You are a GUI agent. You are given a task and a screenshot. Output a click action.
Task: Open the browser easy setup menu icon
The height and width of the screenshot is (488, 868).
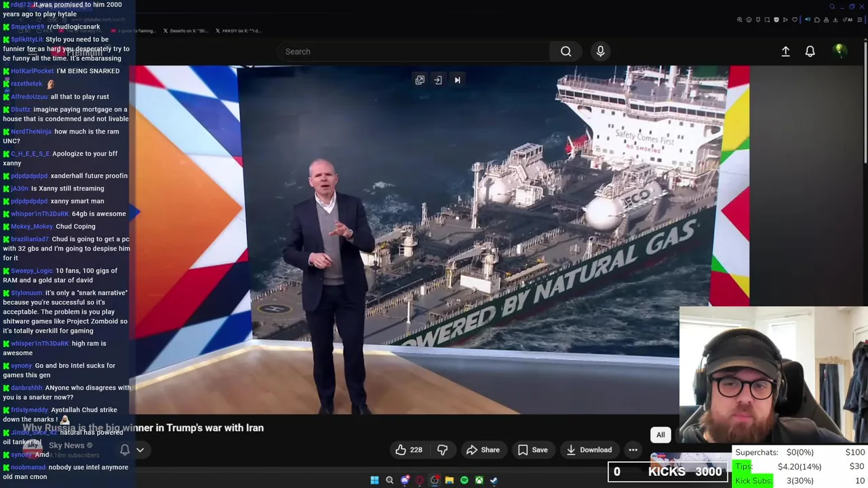click(860, 20)
